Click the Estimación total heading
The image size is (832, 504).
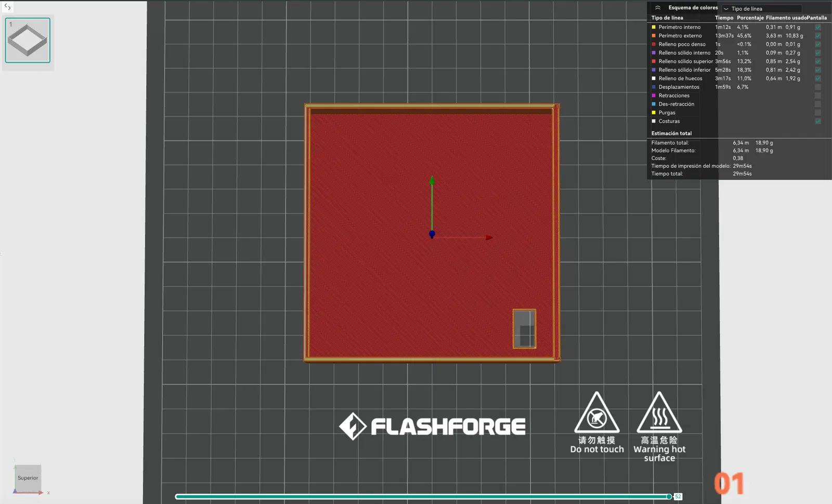(671, 134)
